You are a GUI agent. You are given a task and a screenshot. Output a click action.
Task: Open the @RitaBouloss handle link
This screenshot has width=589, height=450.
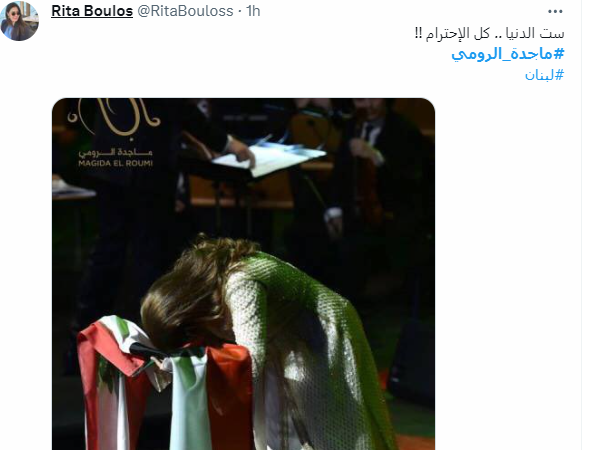click(185, 11)
